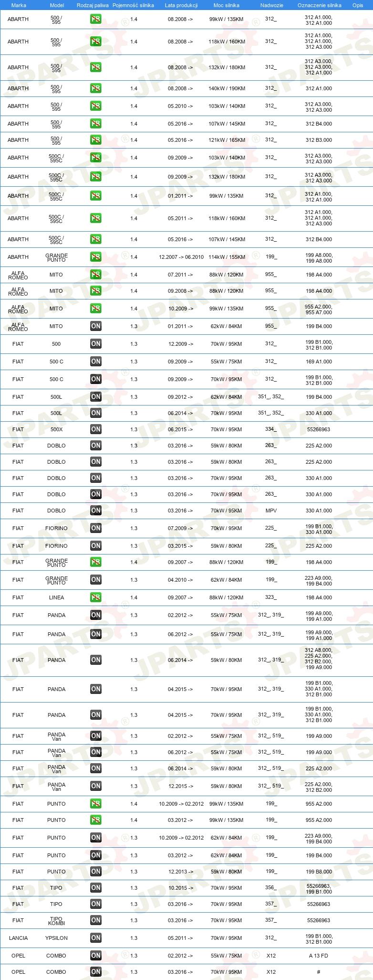The height and width of the screenshot is (980, 373).
Task: Select the production date 10.2015 ->
Action: pos(180,888)
